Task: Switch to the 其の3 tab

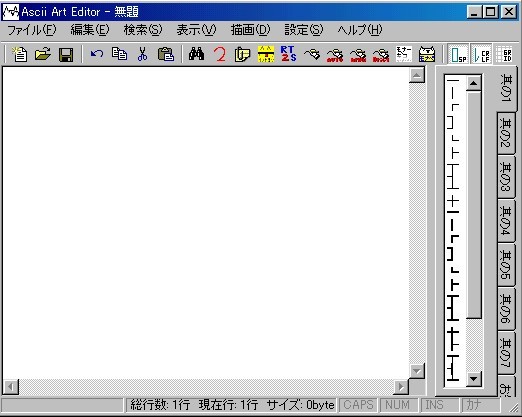Action: click(506, 177)
